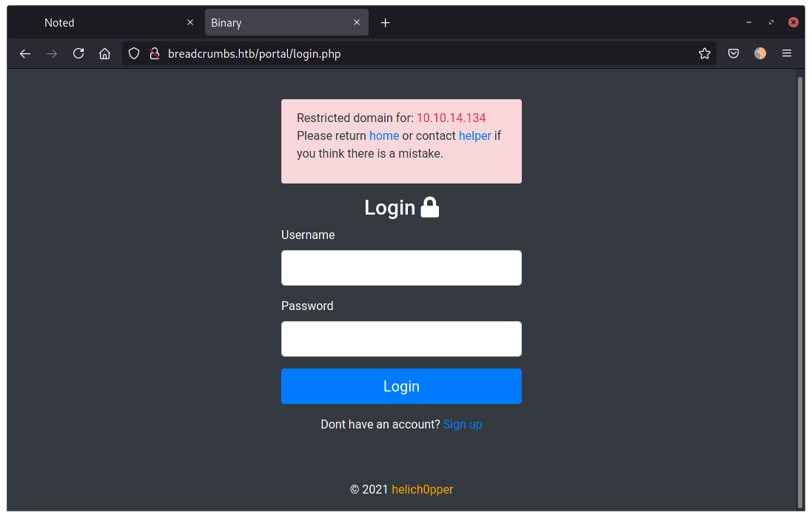Viewport: 812px width, 518px height.
Task: Follow the Sign up link
Action: (x=463, y=424)
